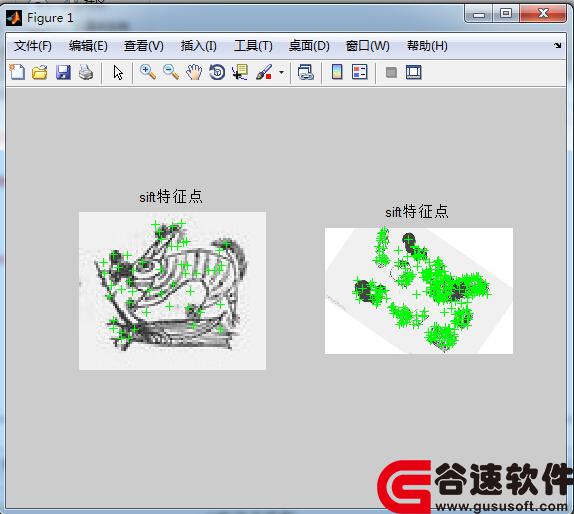The height and width of the screenshot is (514, 574).
Task: Open a file with folder icon
Action: pos(40,72)
